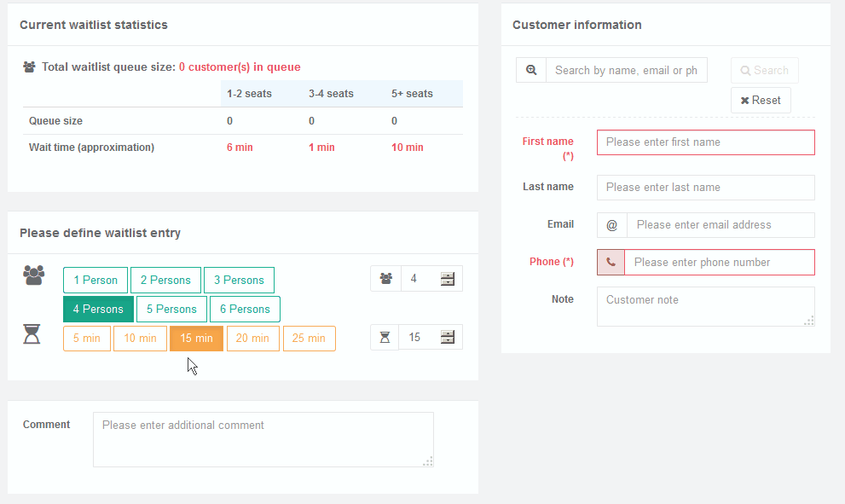Click the hourglass icon next to wait time spinner
845x504 pixels.
pyautogui.click(x=385, y=338)
